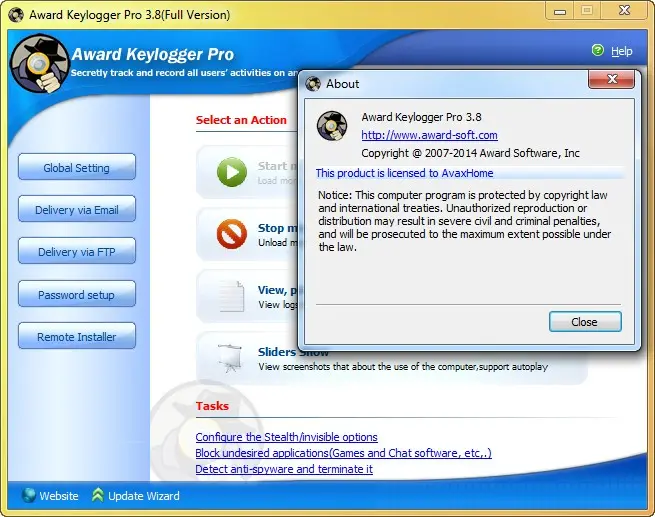Image resolution: width=655 pixels, height=517 pixels.
Task: Click 'This product is licensed to AvaxHome' text
Action: 404,173
